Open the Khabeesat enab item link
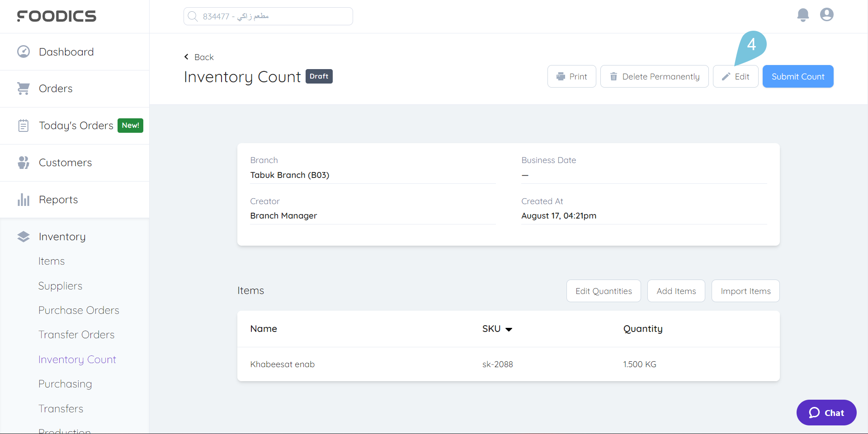The image size is (868, 434). tap(283, 364)
